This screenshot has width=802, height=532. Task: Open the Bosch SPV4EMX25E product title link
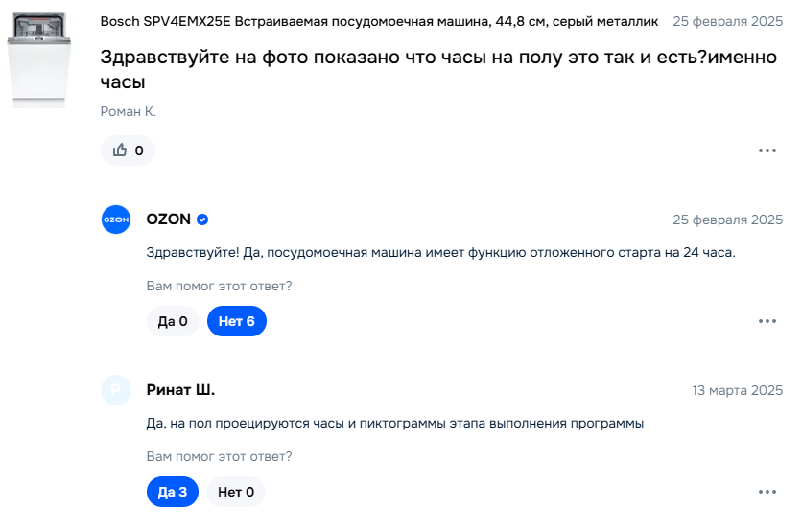[x=379, y=21]
